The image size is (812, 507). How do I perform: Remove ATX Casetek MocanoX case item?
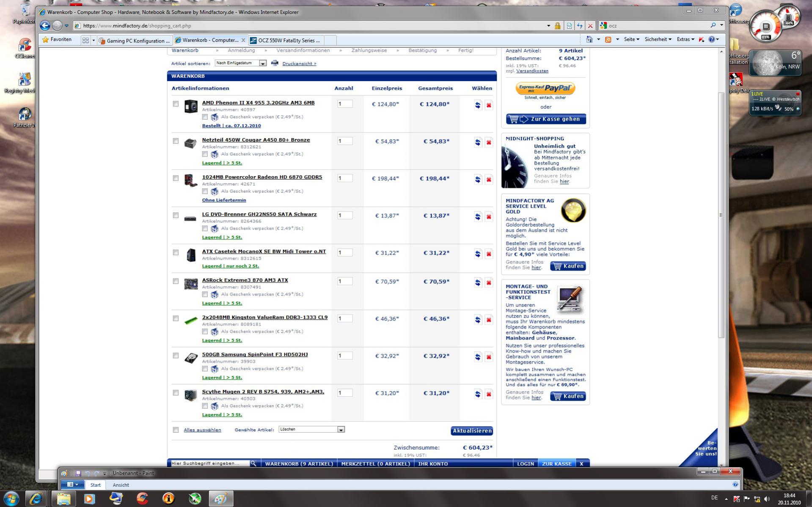point(489,254)
